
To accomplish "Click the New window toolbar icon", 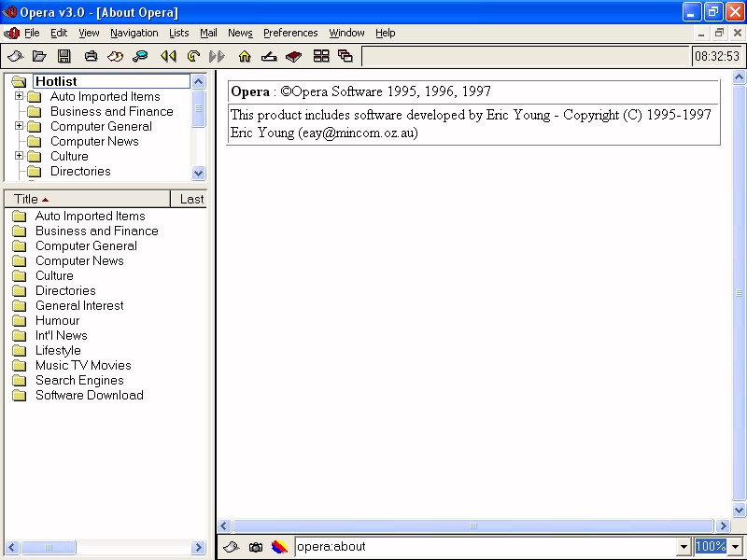I will pos(15,56).
